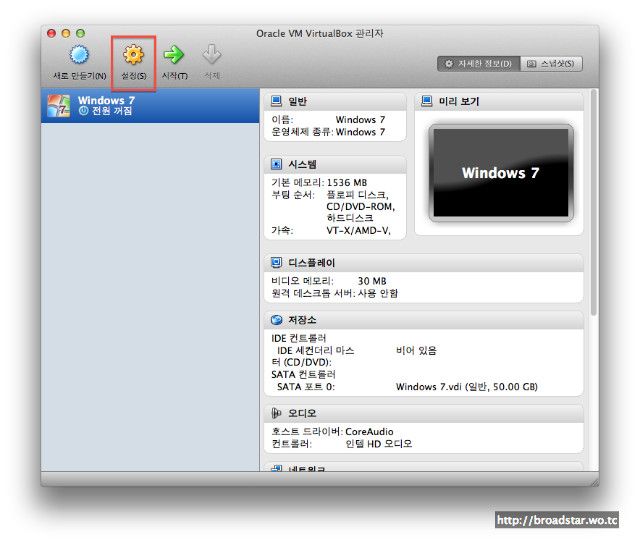Open the Settings (설정) gear icon
The image size is (640, 544).
pos(133,55)
